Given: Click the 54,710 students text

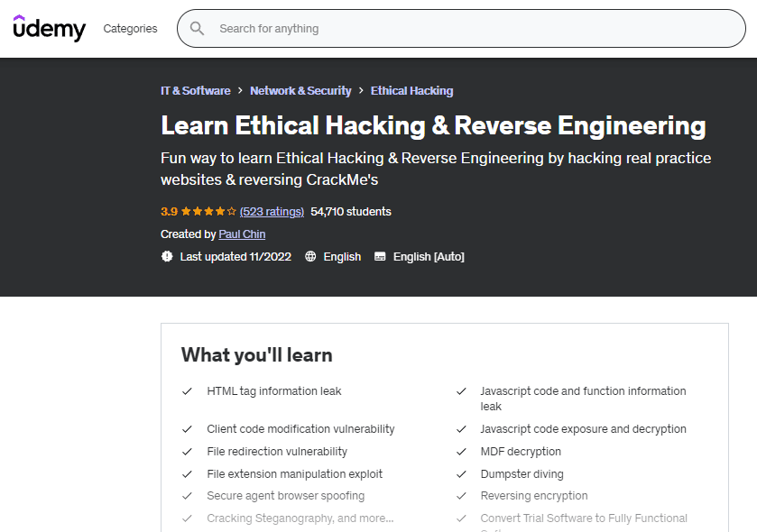Looking at the screenshot, I should (x=351, y=212).
